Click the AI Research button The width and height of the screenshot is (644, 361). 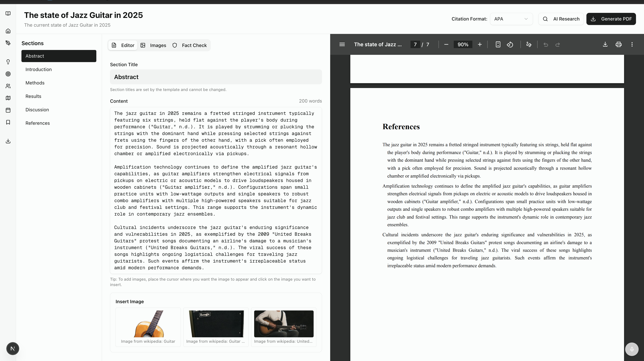coord(561,19)
